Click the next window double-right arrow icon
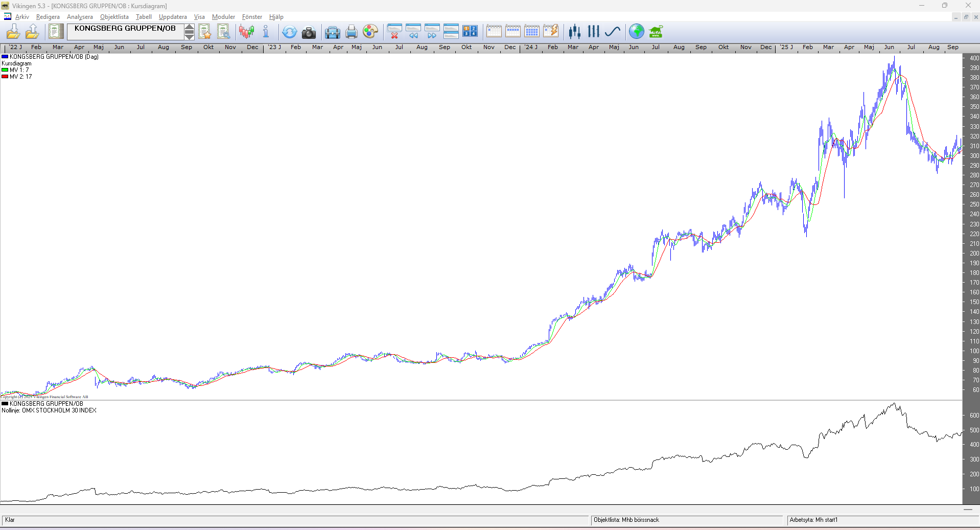This screenshot has height=530, width=980. click(432, 32)
